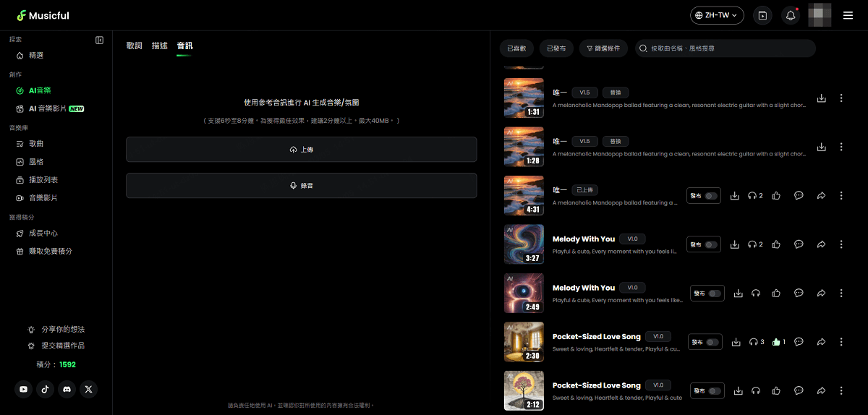Enable publish for Melody With You 3:27
The width and height of the screenshot is (868, 415).
tap(712, 245)
